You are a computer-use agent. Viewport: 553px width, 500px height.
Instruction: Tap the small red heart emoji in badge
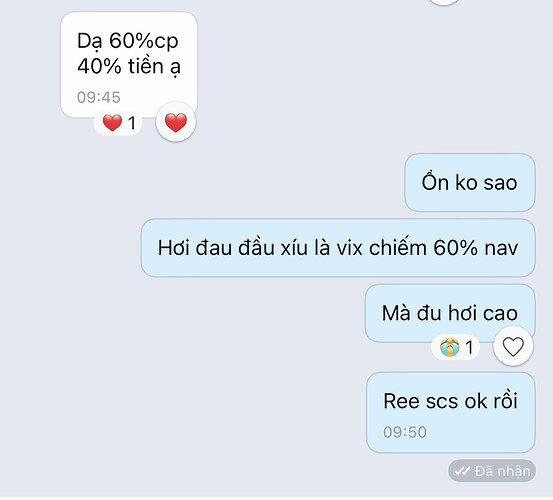112,123
